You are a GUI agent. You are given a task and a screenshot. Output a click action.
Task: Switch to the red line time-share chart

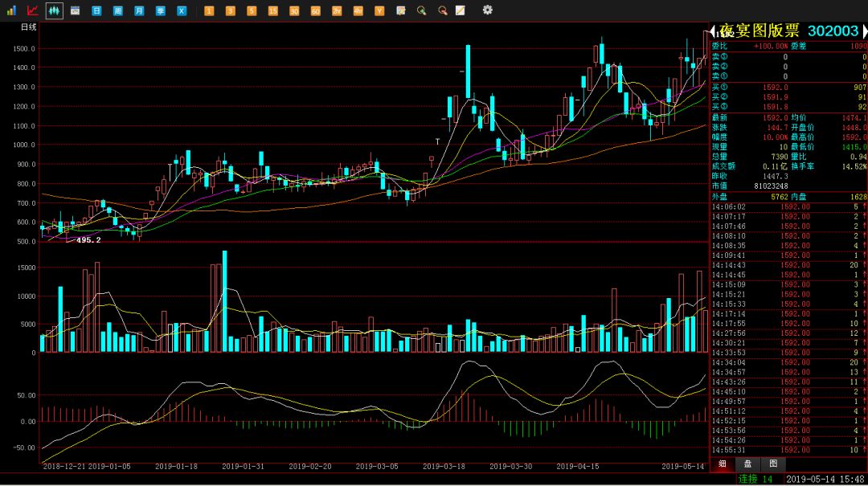pos(33,10)
